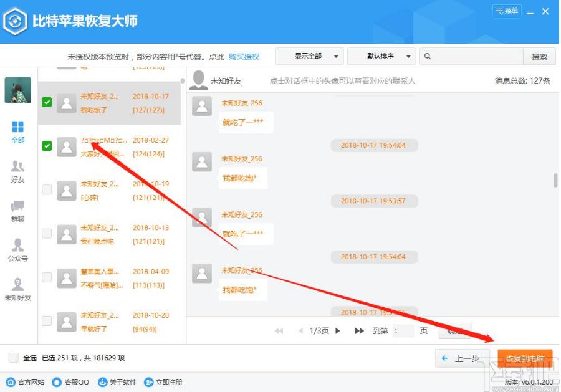The height and width of the screenshot is (392, 561).
Task: Check the 2018-10-13 conversation checkbox
Action: (47, 233)
